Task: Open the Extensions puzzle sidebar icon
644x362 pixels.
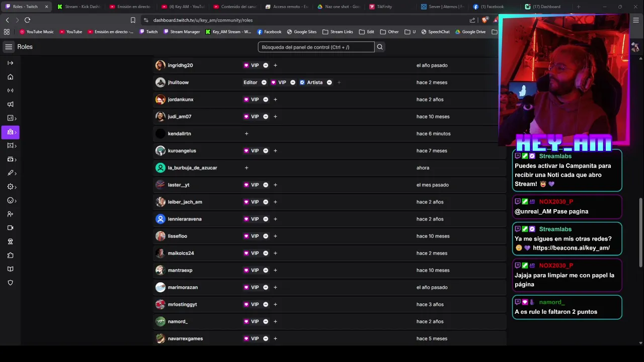Action: [10, 255]
